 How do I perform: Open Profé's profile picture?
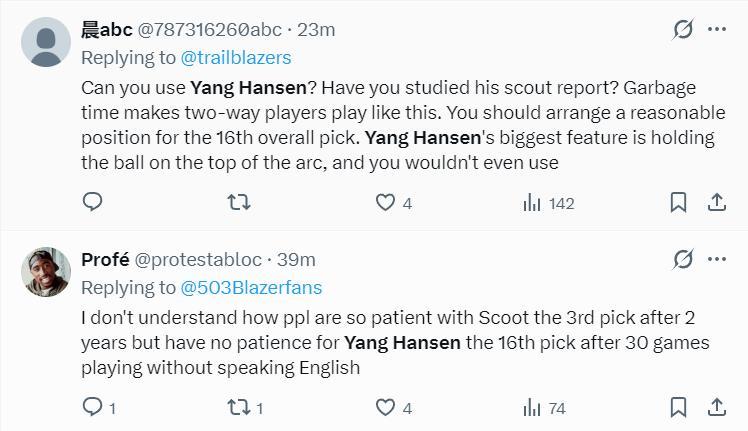[x=46, y=272]
